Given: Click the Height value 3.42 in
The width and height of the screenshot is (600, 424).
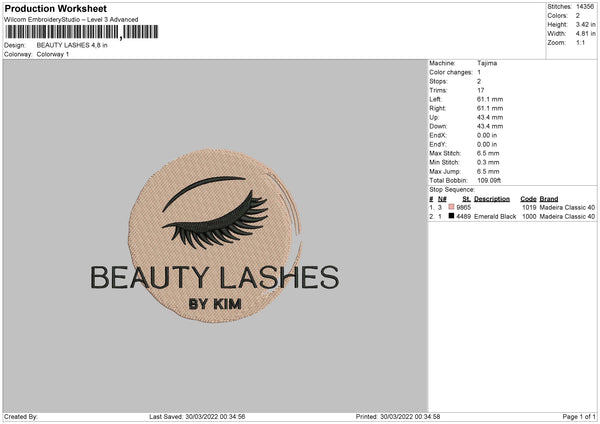Looking at the screenshot, I should pos(585,24).
